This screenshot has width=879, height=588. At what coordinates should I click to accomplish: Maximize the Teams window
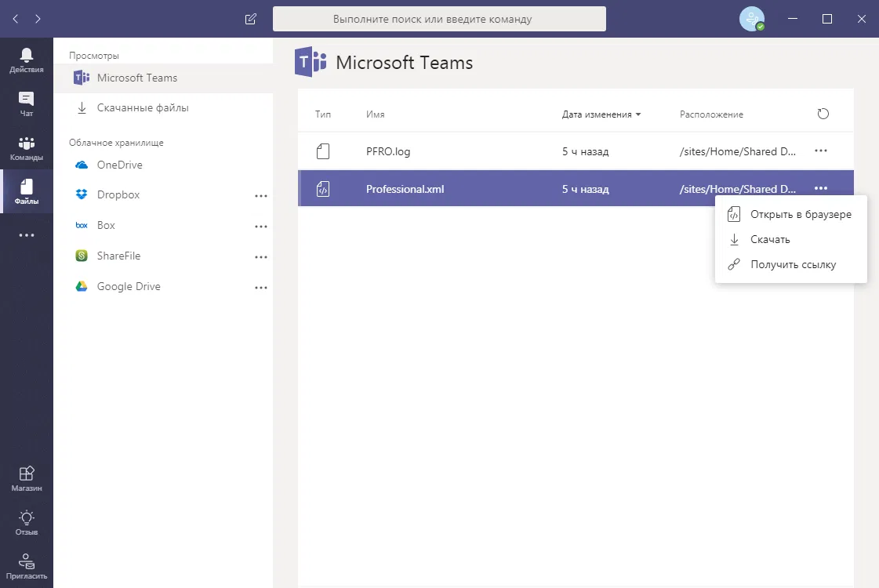click(827, 19)
